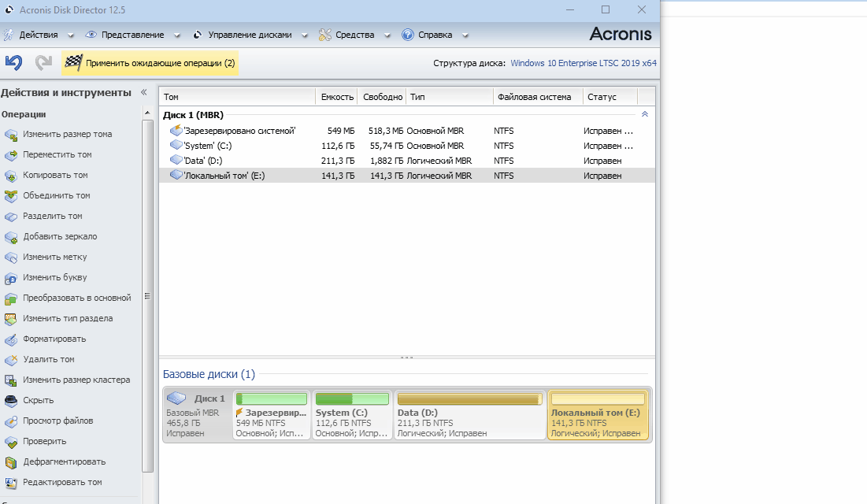The image size is (867, 504).
Task: Click the Redo arrow icon
Action: coord(43,62)
